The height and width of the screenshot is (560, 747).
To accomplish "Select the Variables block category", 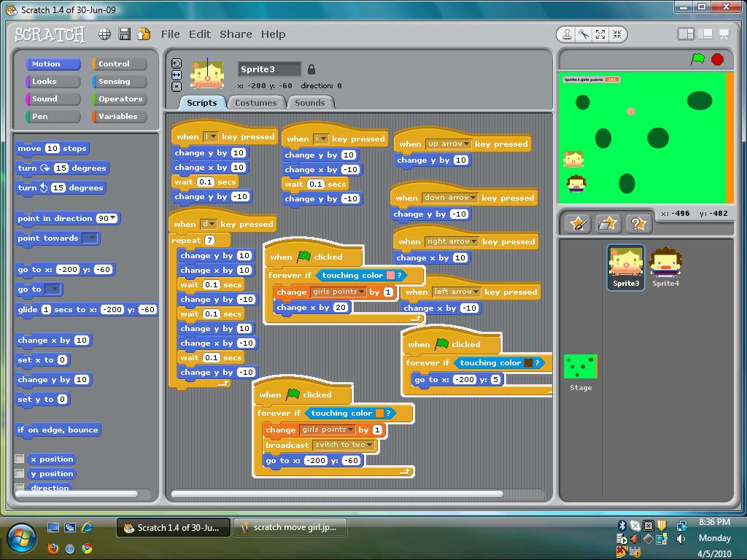I will [119, 116].
